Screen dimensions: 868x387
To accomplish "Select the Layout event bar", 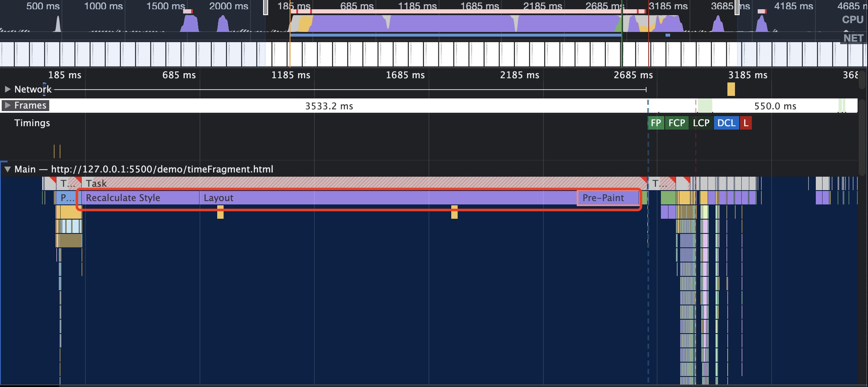I will click(388, 198).
